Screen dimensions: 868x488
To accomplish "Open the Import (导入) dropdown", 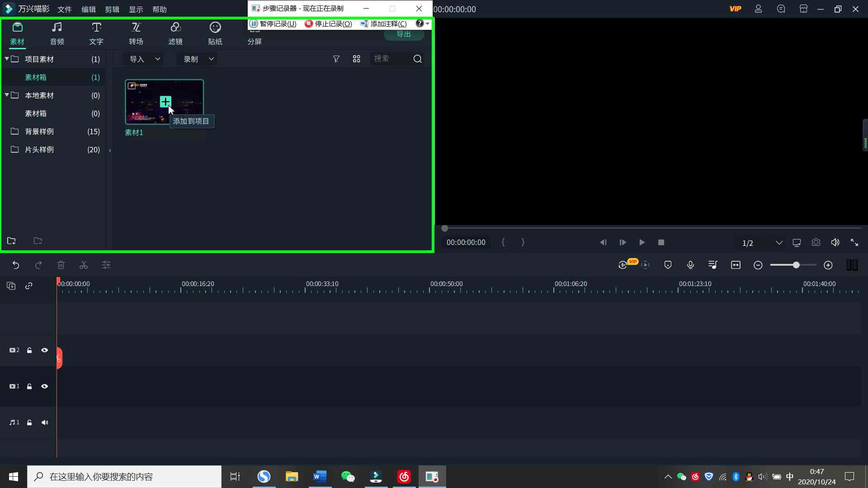I will coord(144,59).
